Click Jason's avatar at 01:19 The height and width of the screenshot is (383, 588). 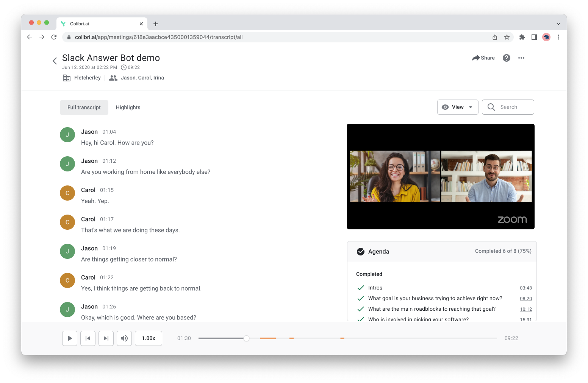(67, 251)
